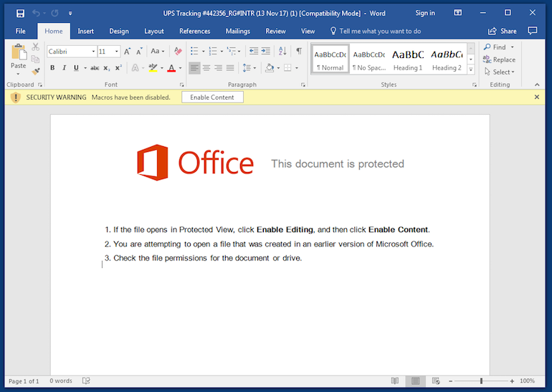Adjust the zoom slider handle
The image size is (552, 392).
481,381
